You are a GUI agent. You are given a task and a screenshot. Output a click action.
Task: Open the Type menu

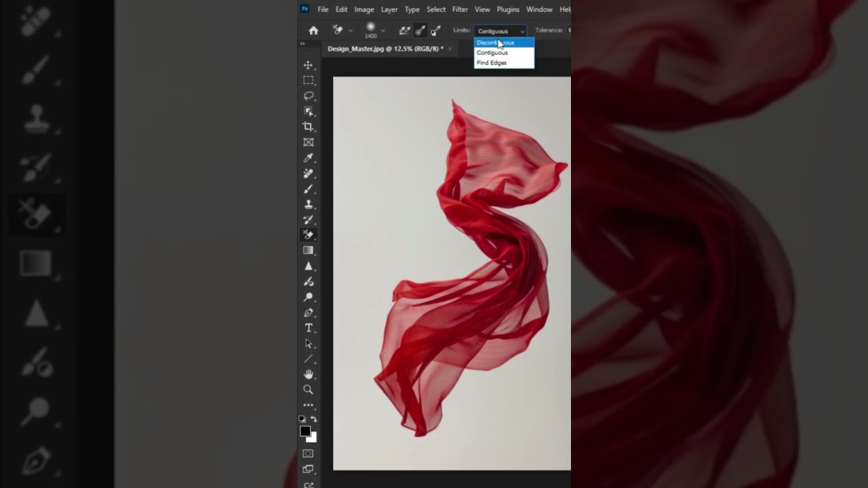coord(412,9)
